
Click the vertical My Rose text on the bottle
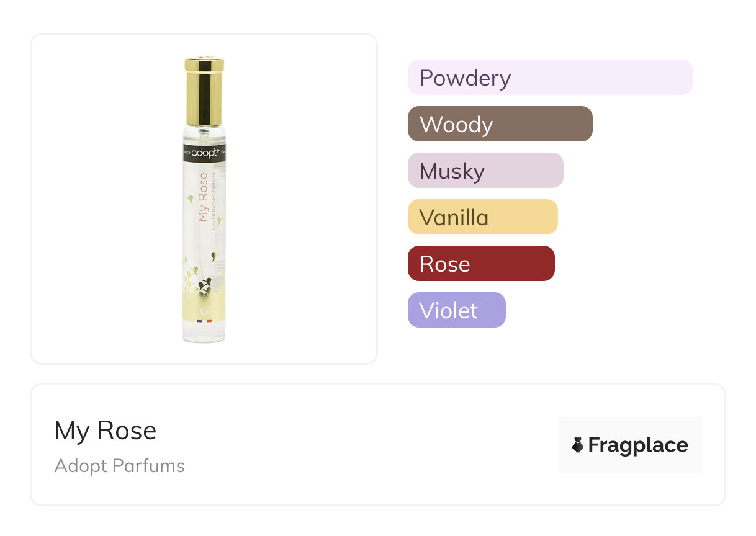204,197
